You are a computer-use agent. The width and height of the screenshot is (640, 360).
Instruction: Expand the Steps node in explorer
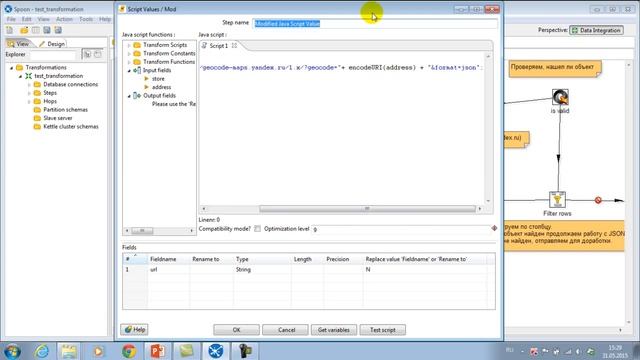[29, 93]
